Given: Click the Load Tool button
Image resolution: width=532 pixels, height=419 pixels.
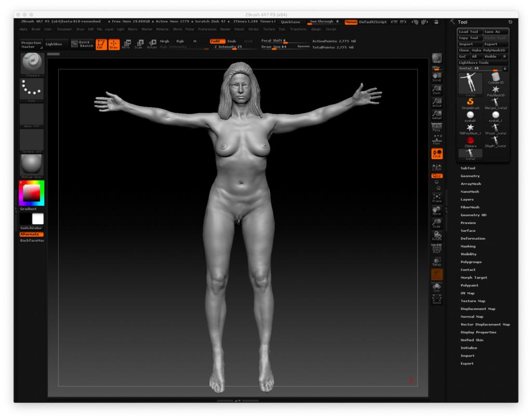Looking at the screenshot, I should point(470,32).
